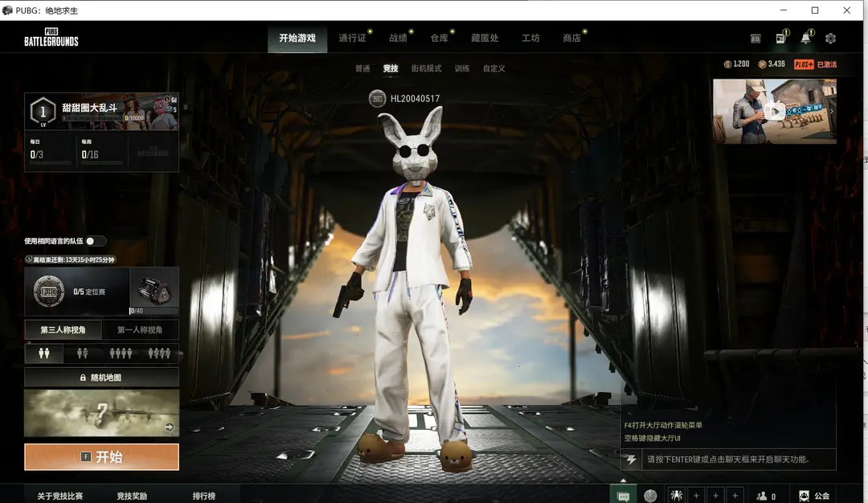Click the 0/5 定位赛 placement progress panel

point(77,292)
